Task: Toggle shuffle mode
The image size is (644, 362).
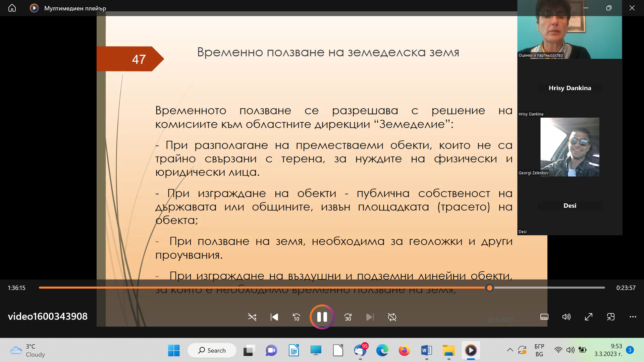Action: [x=252, y=317]
